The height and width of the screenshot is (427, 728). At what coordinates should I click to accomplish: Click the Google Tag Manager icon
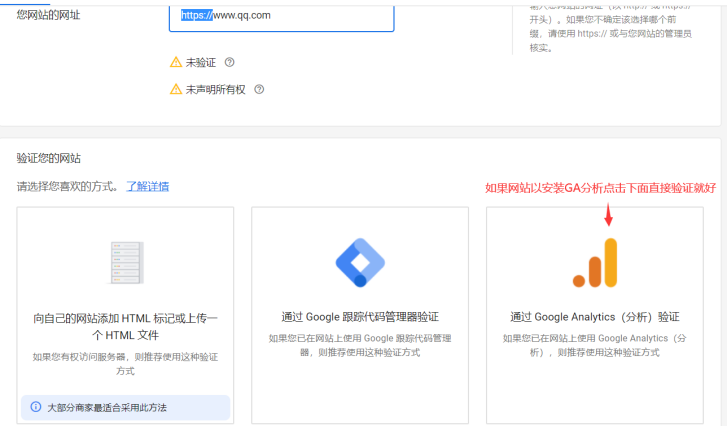pos(360,263)
